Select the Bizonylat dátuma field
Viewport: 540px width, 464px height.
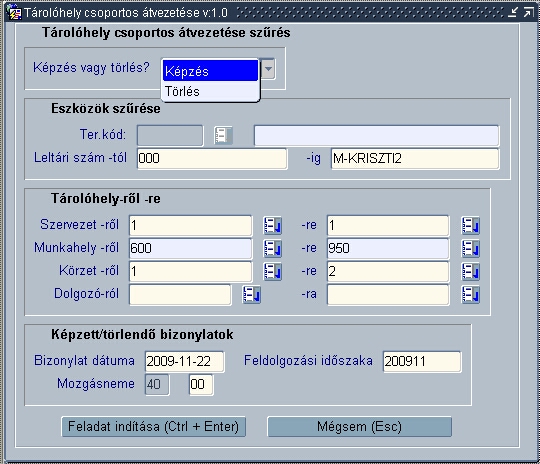(x=185, y=361)
